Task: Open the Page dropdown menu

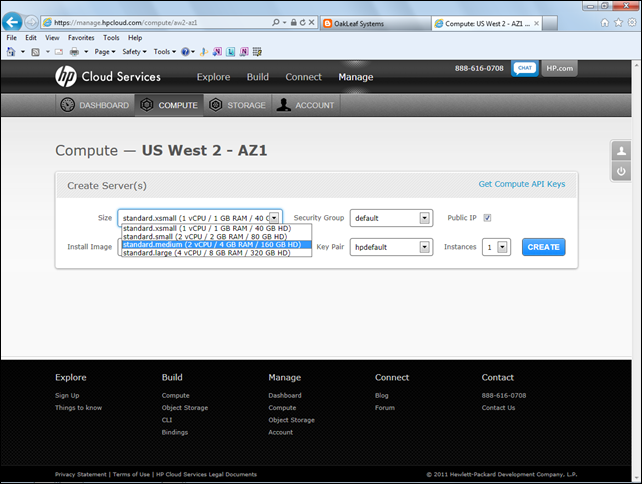Action: pyautogui.click(x=105, y=52)
